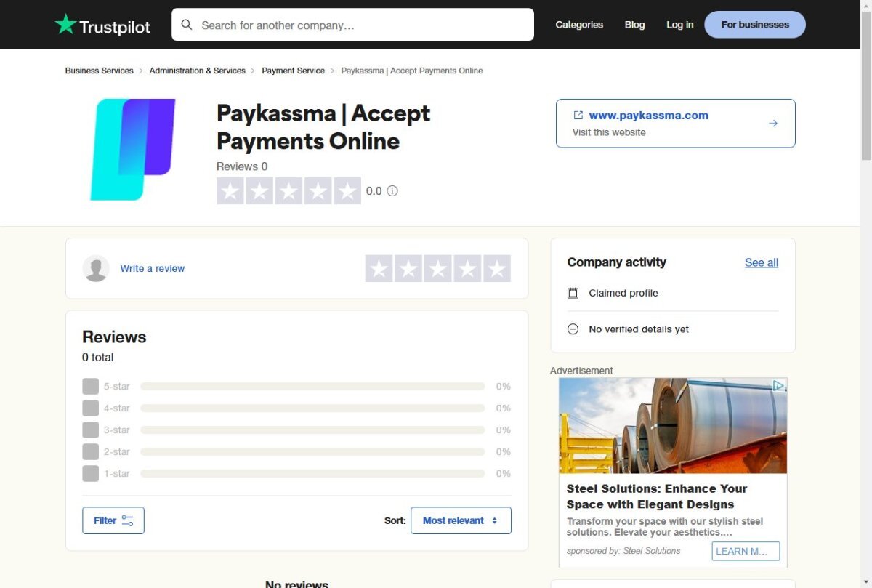872x588 pixels.
Task: Click the external link icon beside www.paykassma.com
Action: [x=578, y=115]
